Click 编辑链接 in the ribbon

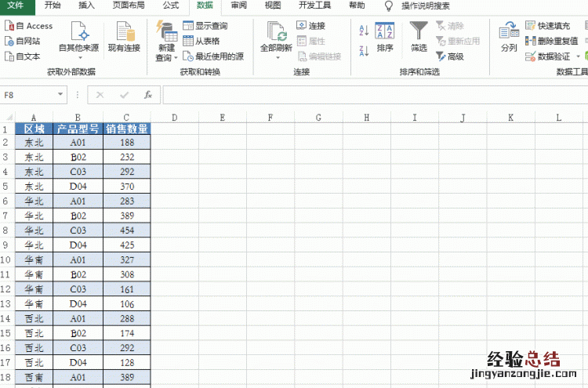click(320, 56)
